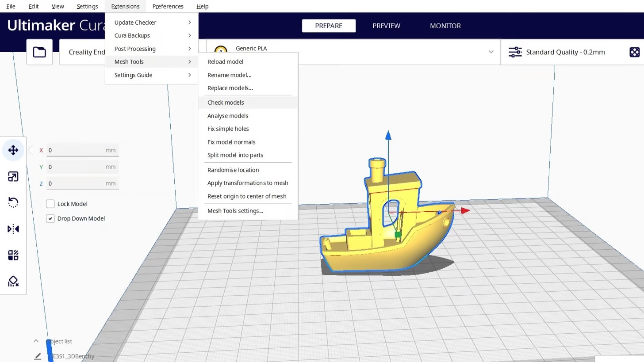Choose Check models from Mesh Tools
The image size is (644, 362).
tap(248, 103)
